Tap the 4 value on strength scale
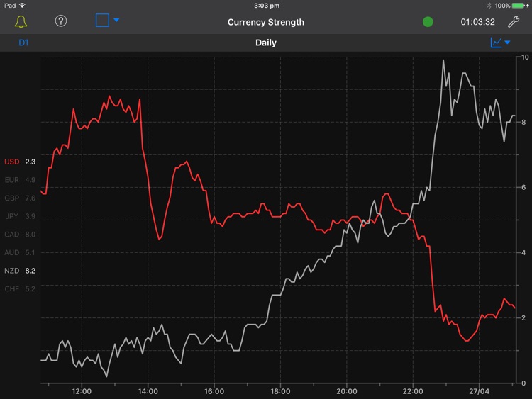This screenshot has height=399, width=532. pyautogui.click(x=523, y=252)
